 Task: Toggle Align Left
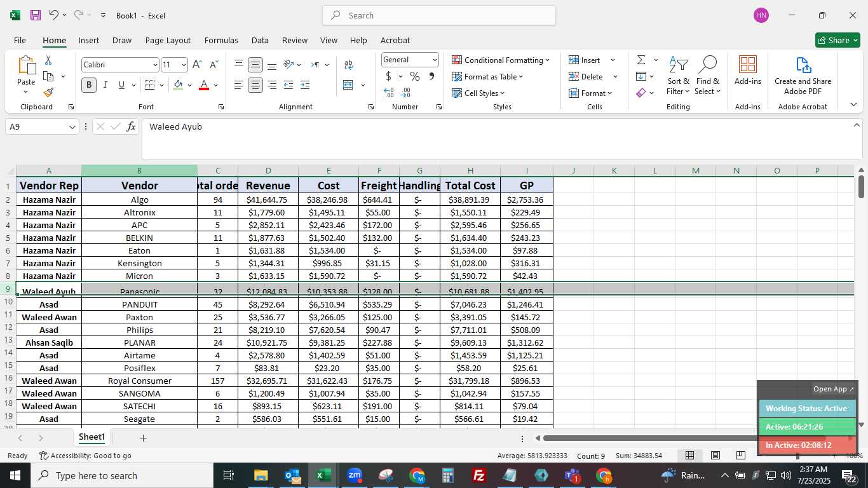(x=238, y=85)
